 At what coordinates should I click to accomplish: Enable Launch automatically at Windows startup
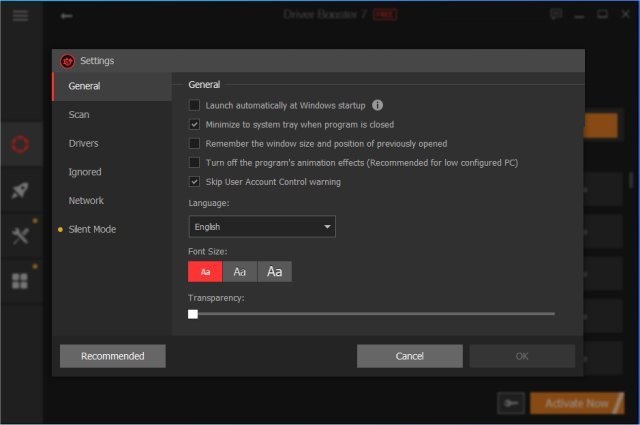pos(194,105)
